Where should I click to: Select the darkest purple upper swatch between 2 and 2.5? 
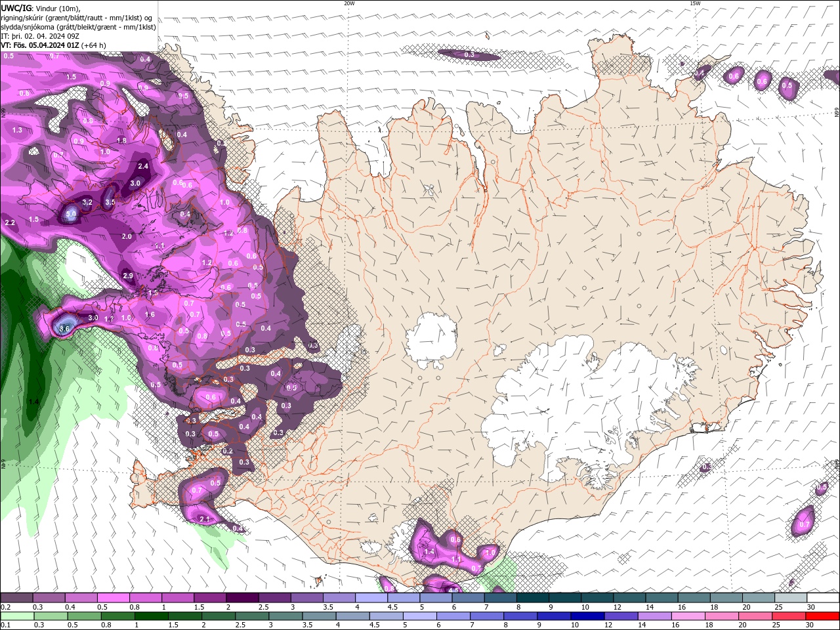click(242, 598)
